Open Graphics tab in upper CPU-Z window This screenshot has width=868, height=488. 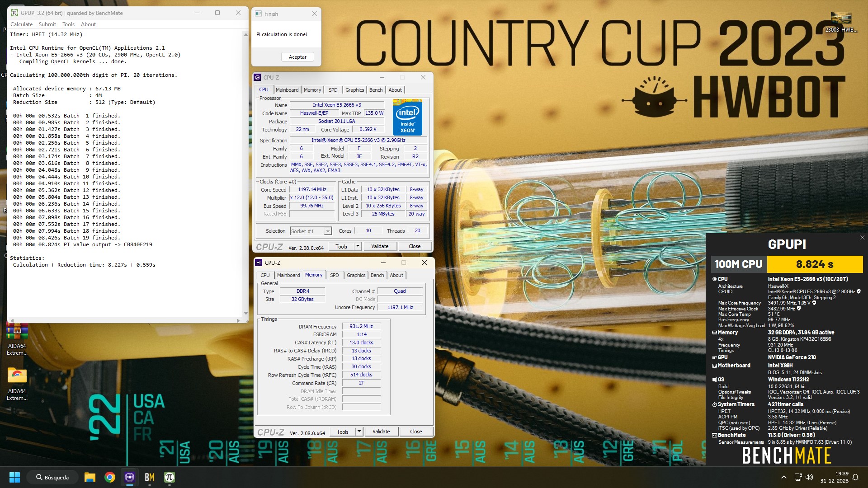(354, 90)
